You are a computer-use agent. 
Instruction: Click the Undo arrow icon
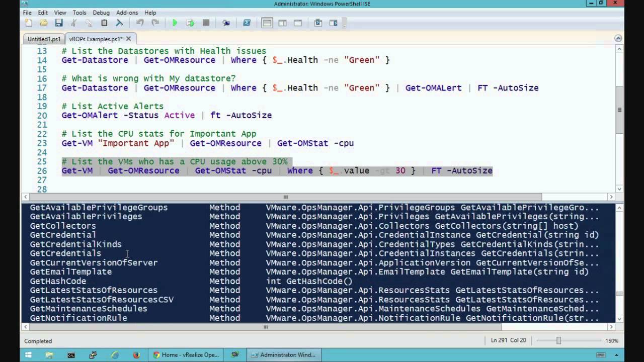click(x=140, y=23)
